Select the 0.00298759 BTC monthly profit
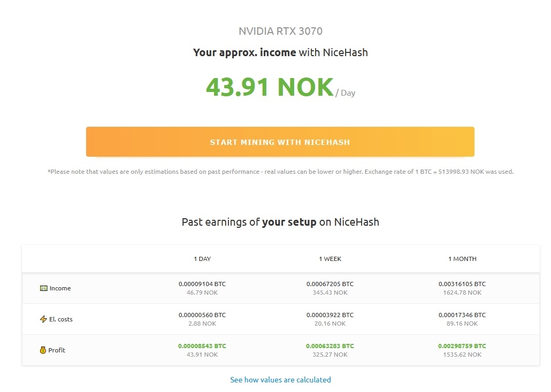Image resolution: width=551 pixels, height=392 pixels. [462, 346]
